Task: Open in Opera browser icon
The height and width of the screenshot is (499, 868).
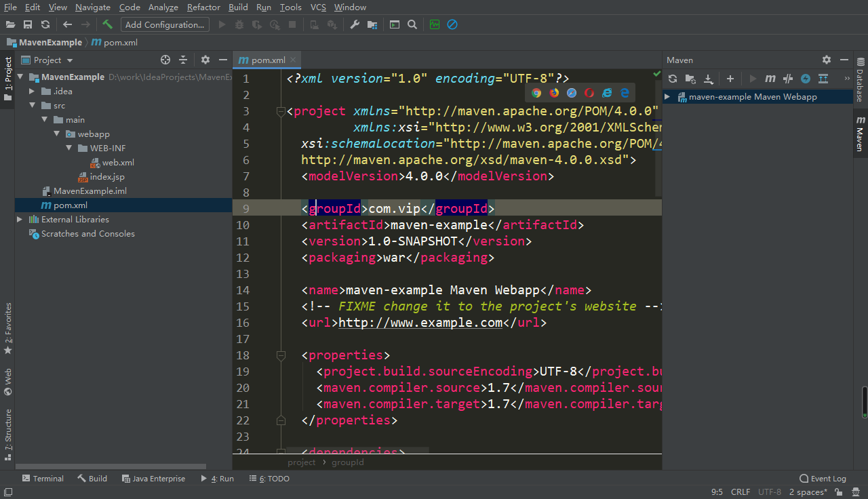Action: [x=589, y=93]
